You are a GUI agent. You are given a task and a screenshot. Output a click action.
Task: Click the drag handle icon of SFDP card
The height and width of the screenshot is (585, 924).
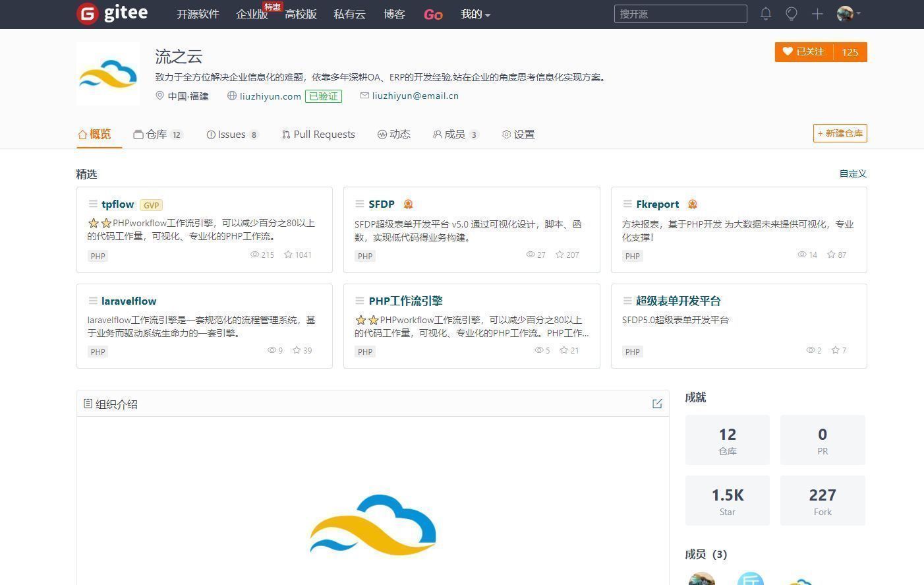[x=360, y=204]
